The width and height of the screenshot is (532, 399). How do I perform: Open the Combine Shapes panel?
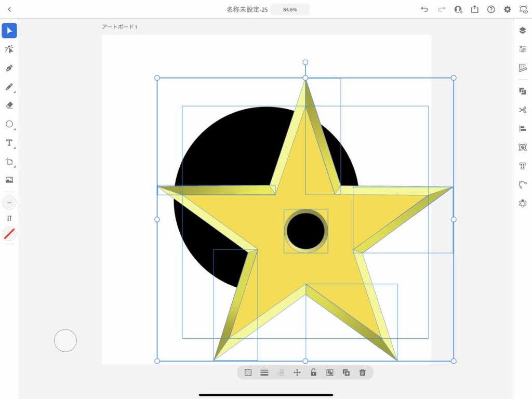[x=523, y=91]
